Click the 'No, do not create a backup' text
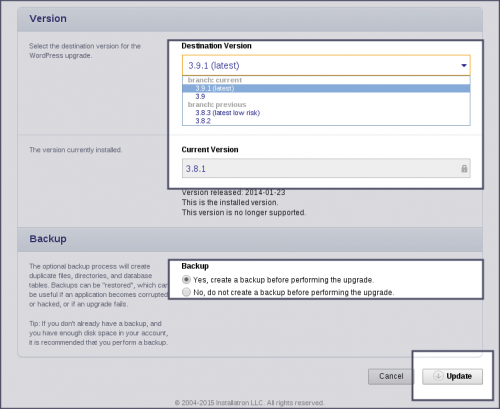The width and height of the screenshot is (500, 409). (x=294, y=292)
